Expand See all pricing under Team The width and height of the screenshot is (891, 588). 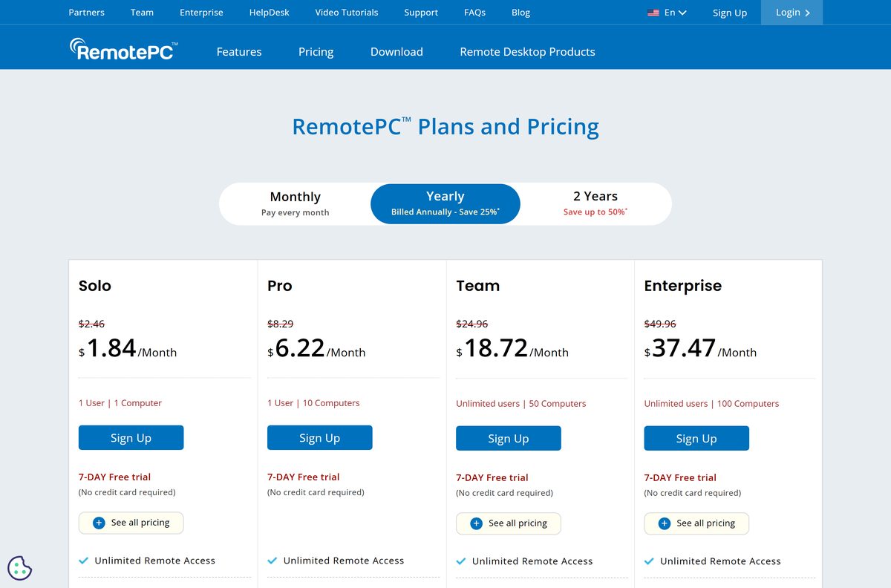(x=508, y=523)
